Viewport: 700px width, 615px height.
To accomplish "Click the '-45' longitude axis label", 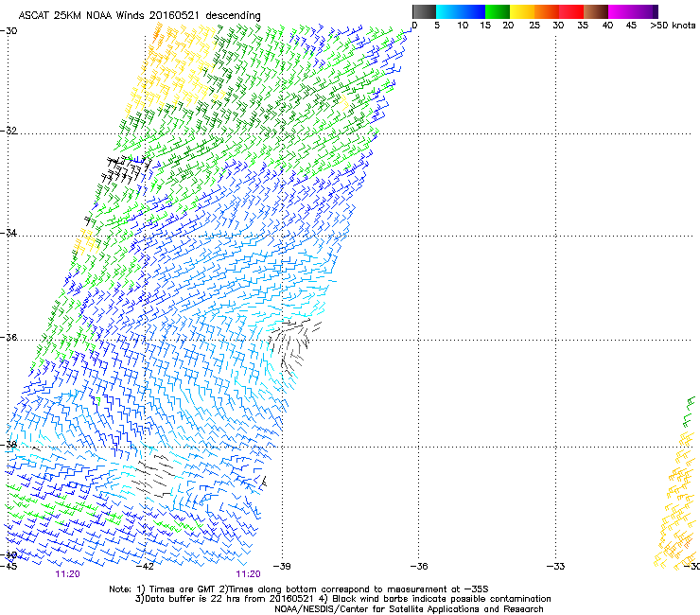I will point(9,567).
